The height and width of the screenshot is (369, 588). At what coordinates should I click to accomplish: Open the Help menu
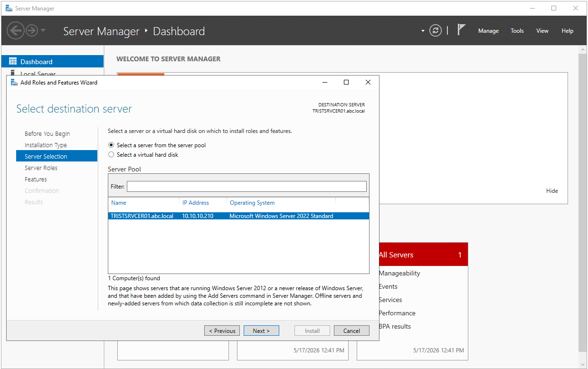coord(568,31)
